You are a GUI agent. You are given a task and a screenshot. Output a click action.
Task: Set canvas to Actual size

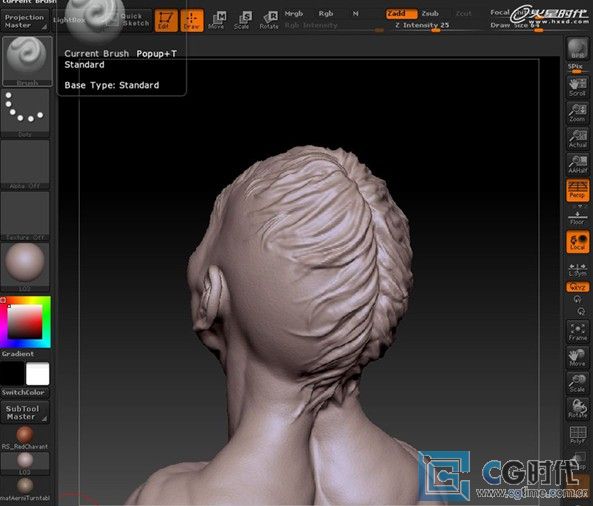pyautogui.click(x=577, y=139)
